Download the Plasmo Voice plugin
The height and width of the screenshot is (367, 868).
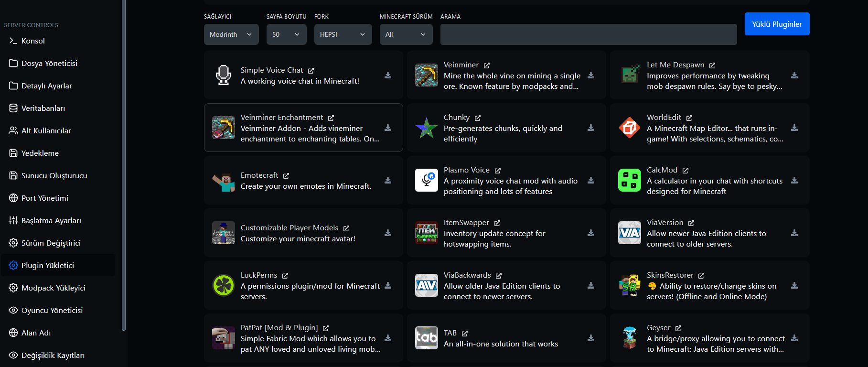coord(591,180)
